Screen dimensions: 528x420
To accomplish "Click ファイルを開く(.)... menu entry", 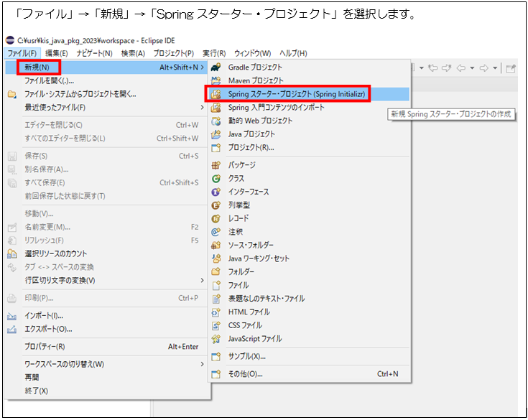I will click(55, 80).
